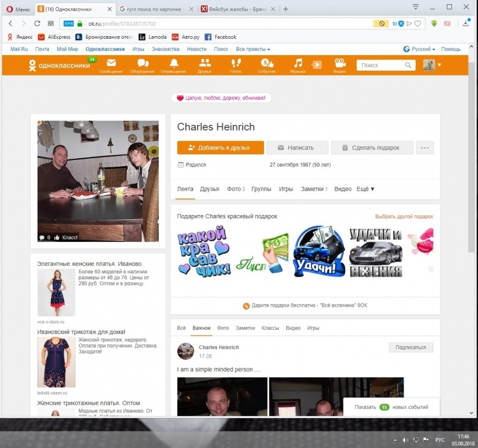Click the Добавить в друзья button
478x448 pixels.
[x=220, y=148]
